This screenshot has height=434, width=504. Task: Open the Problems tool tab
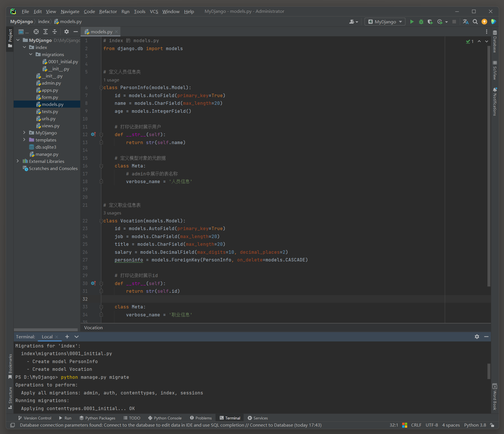point(201,418)
